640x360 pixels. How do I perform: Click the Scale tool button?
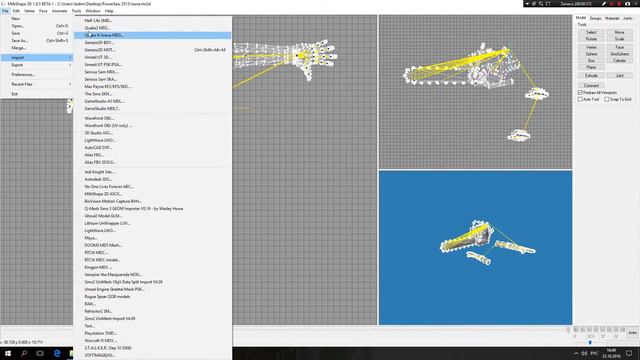tap(619, 39)
